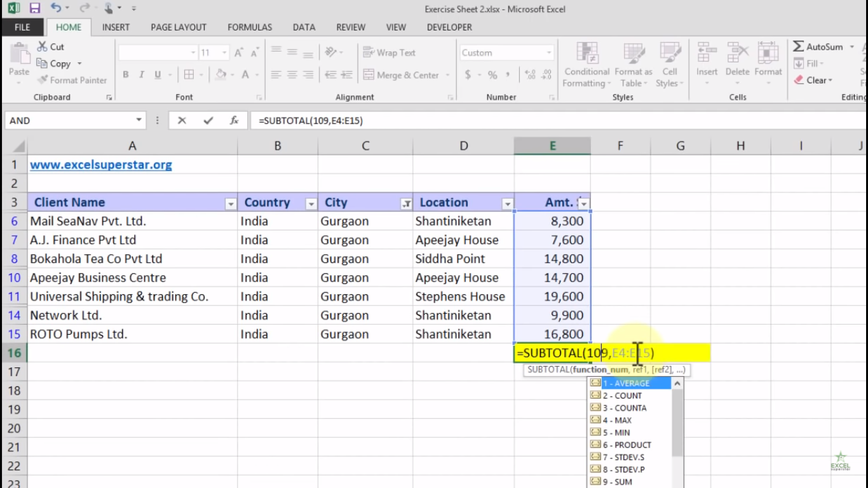Click the www.excelsuperstar.org link
The width and height of the screenshot is (868, 488).
click(x=101, y=165)
